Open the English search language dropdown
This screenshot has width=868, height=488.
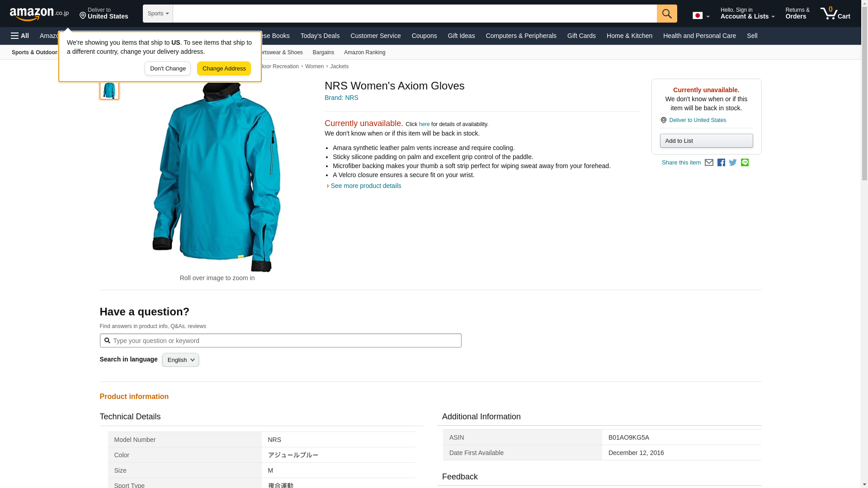[x=180, y=360]
